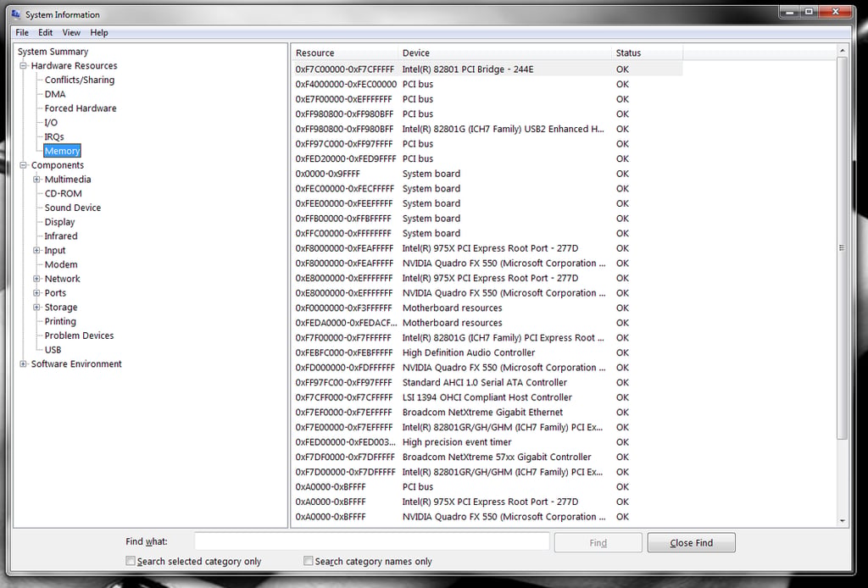Select the Broadcom NetXtreme Gigabit Ethernet row
Image resolution: width=868 pixels, height=588 pixels.
pyautogui.click(x=487, y=412)
